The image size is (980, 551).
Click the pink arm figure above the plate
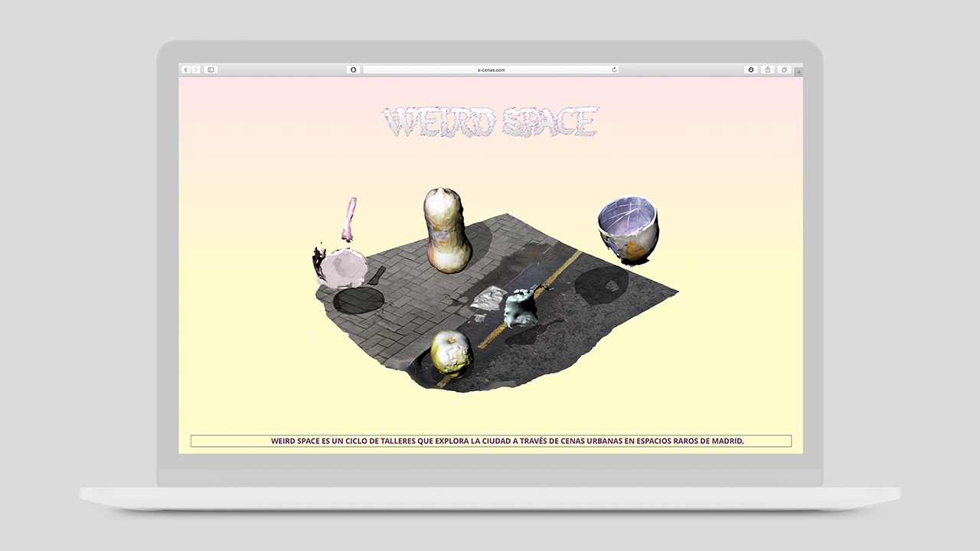348,217
